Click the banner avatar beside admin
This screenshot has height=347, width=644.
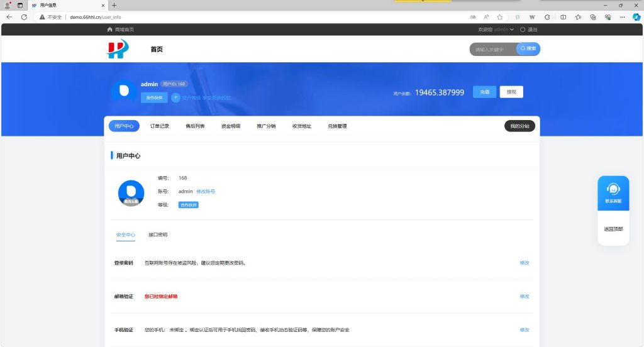click(124, 91)
